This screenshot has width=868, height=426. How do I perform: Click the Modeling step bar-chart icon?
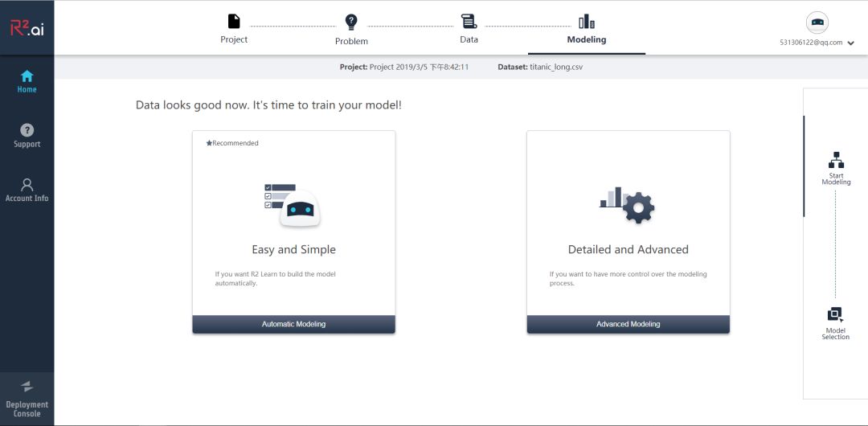pyautogui.click(x=586, y=22)
